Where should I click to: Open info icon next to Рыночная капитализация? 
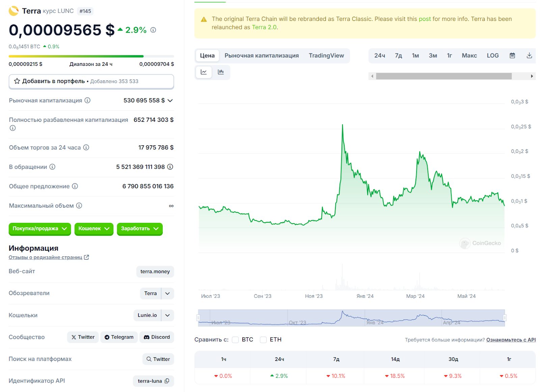tap(87, 100)
